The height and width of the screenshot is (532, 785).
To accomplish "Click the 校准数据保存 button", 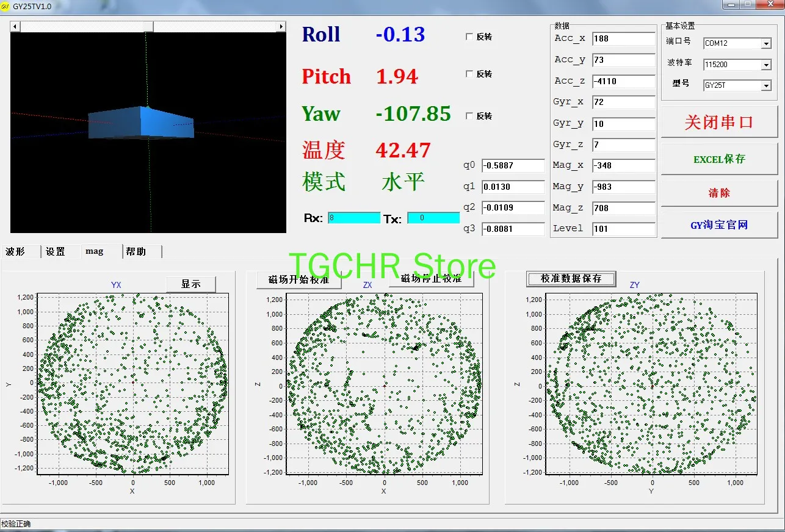I will click(571, 278).
